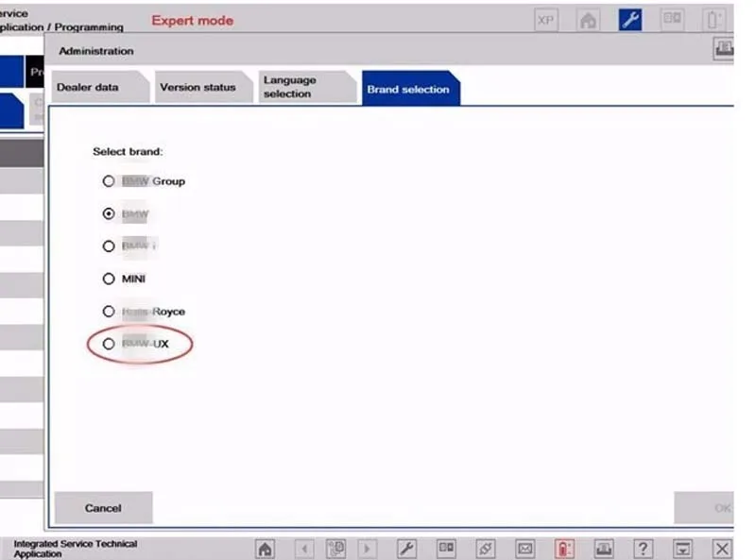Click the Administration dialog title text
756x560 pixels.
96,51
